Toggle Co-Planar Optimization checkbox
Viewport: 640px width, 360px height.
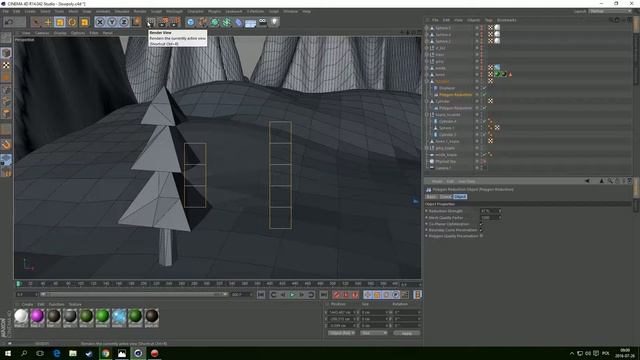tap(481, 224)
